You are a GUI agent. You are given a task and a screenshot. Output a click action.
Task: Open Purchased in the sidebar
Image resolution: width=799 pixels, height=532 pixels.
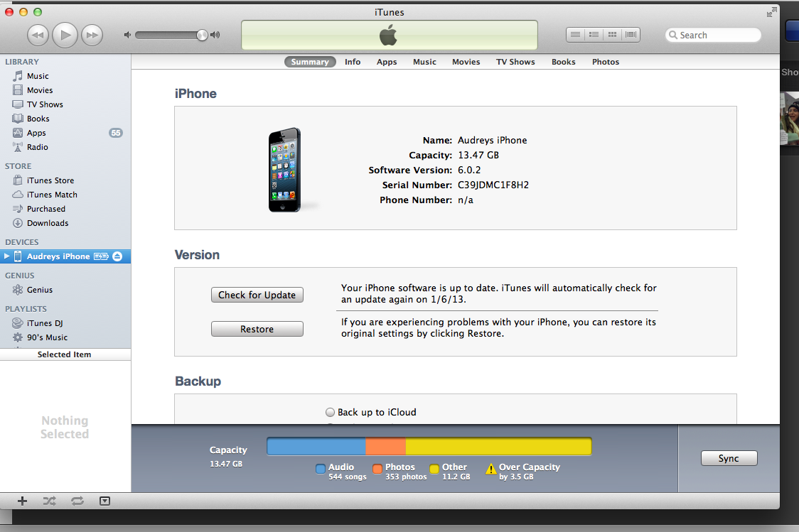[x=65, y=209]
